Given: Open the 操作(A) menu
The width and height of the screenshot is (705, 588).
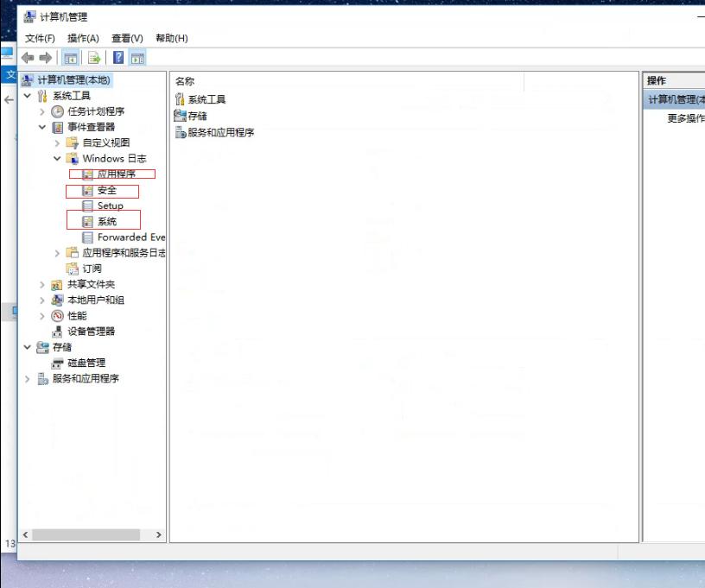Looking at the screenshot, I should [83, 38].
